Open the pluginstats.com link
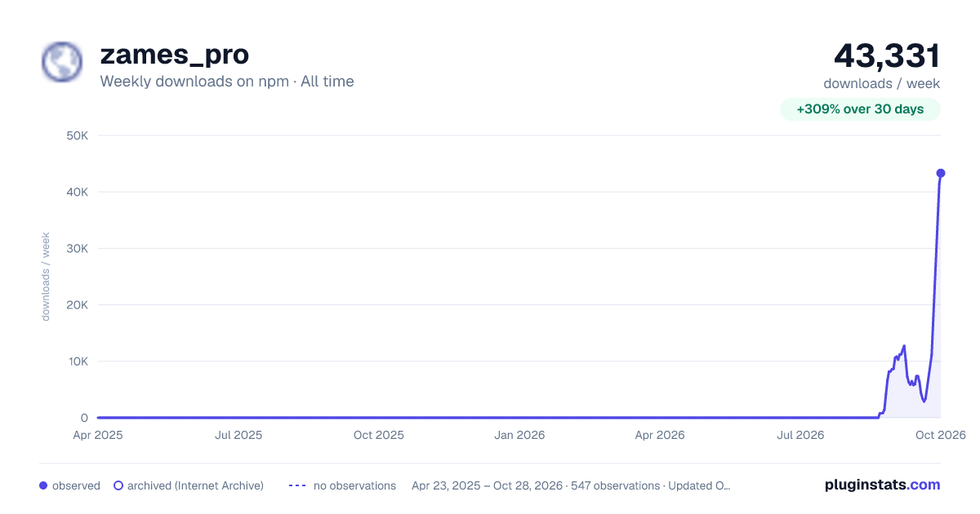 pos(883,485)
